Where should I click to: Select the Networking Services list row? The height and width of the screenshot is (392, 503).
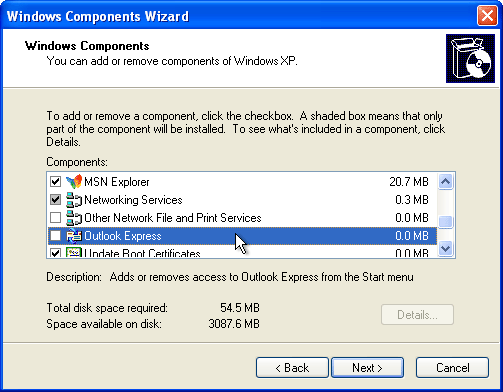coord(242,200)
